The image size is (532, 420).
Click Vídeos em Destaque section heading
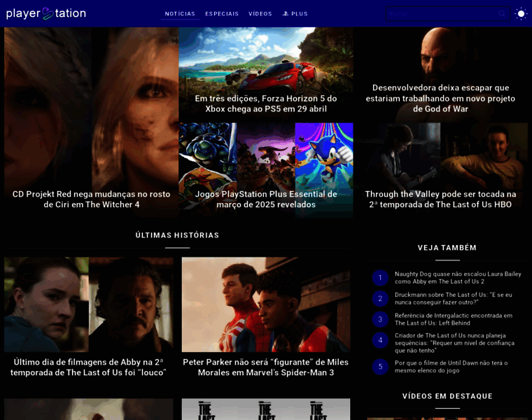pyautogui.click(x=447, y=396)
